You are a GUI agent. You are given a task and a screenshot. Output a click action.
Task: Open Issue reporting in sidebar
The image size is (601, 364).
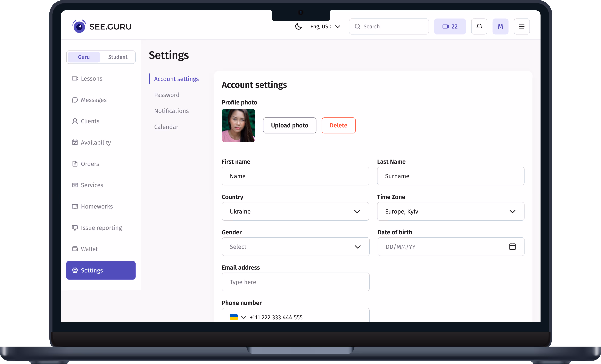point(101,228)
